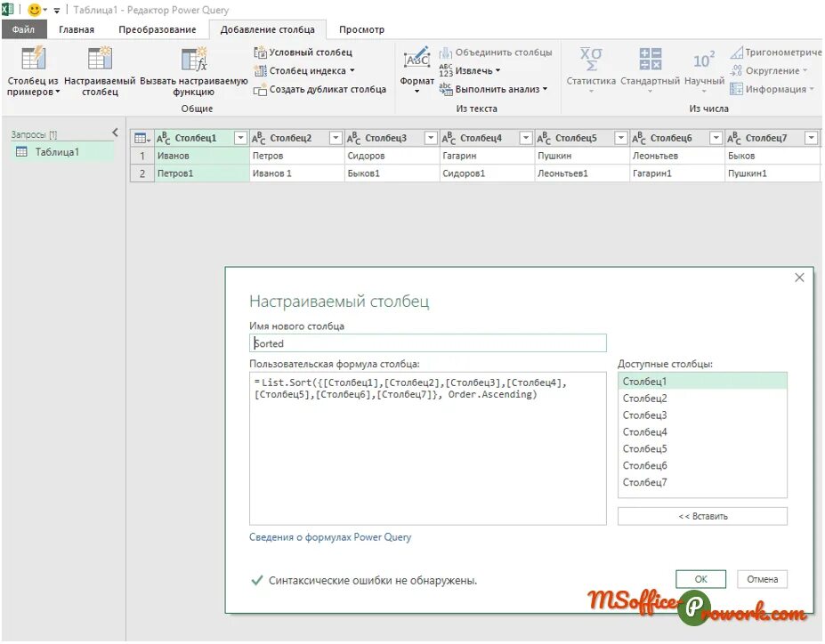Select the Добавление столбца tab
The width and height of the screenshot is (825, 644).
[x=267, y=29]
